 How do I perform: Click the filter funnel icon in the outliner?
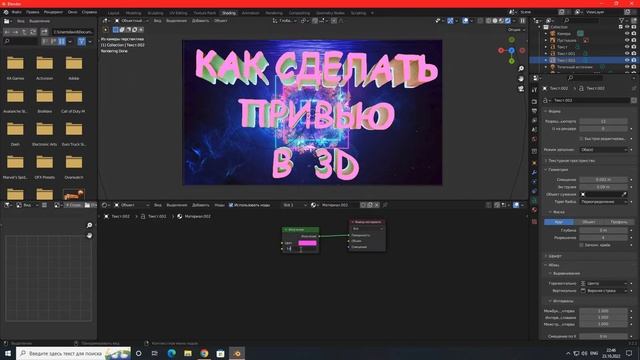tap(622, 20)
